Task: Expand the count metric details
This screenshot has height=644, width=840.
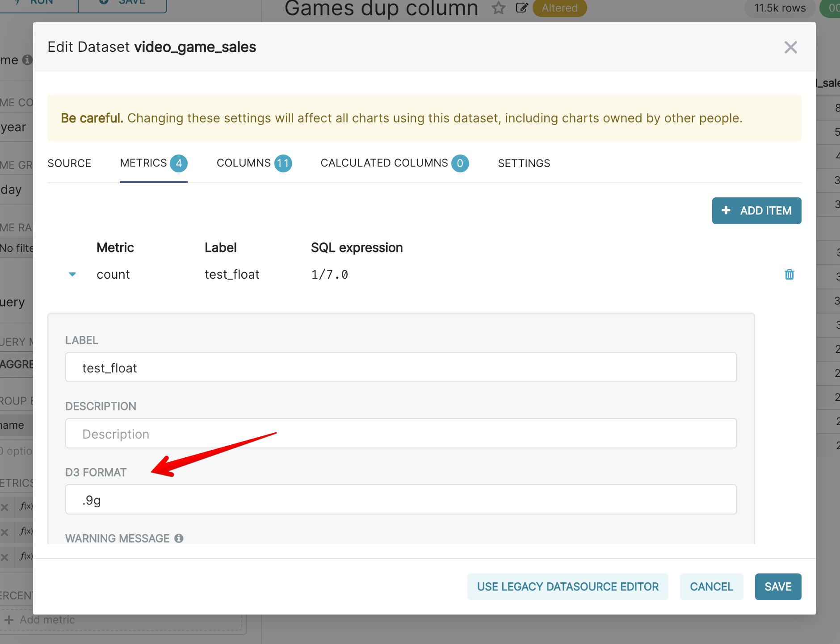Action: click(72, 274)
